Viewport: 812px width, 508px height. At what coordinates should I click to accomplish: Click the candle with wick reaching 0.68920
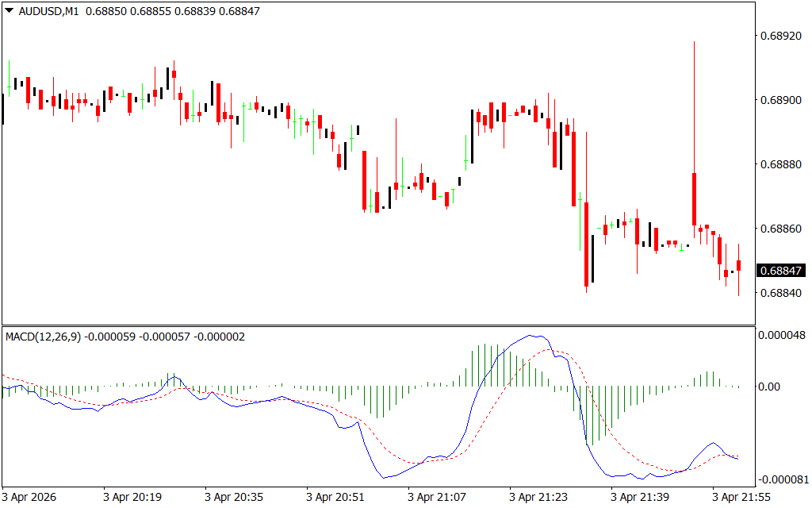pyautogui.click(x=694, y=198)
